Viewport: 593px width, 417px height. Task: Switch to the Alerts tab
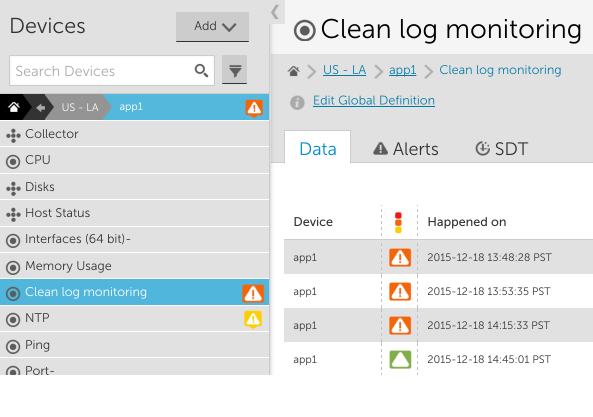point(406,149)
